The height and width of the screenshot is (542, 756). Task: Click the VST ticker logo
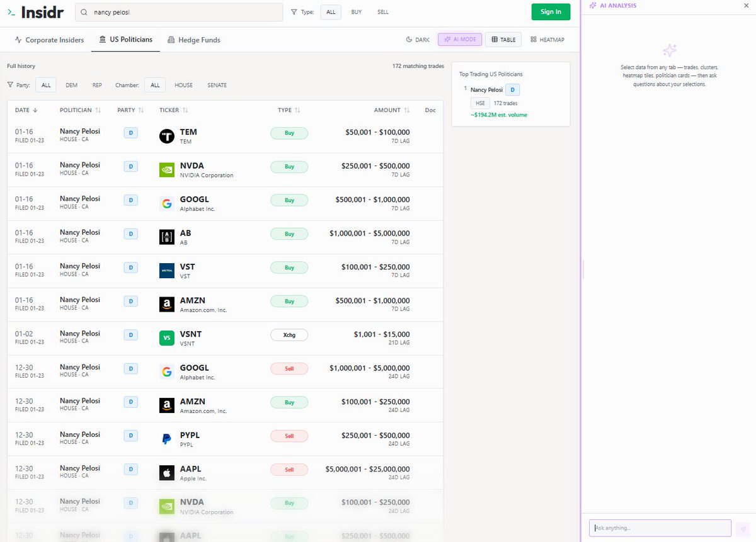167,271
